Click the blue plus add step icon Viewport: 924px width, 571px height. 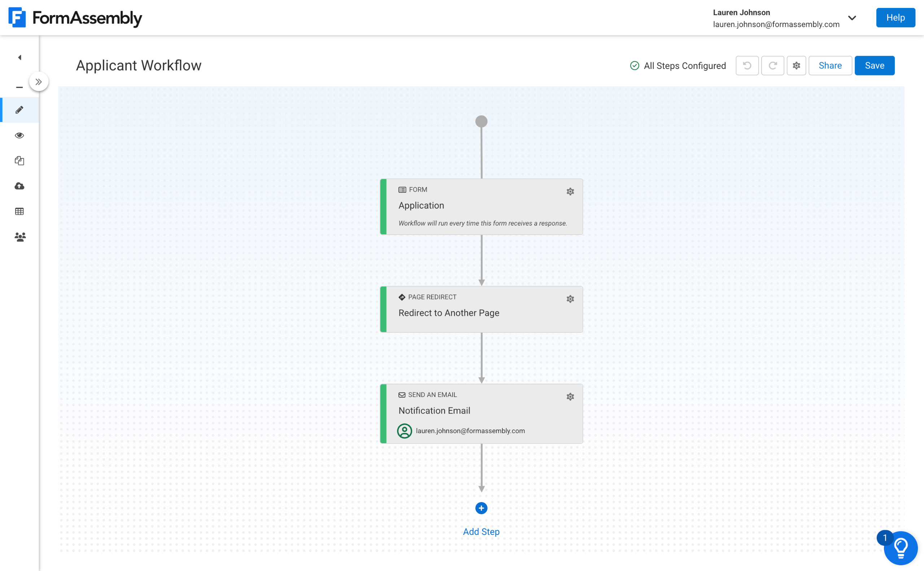481,508
